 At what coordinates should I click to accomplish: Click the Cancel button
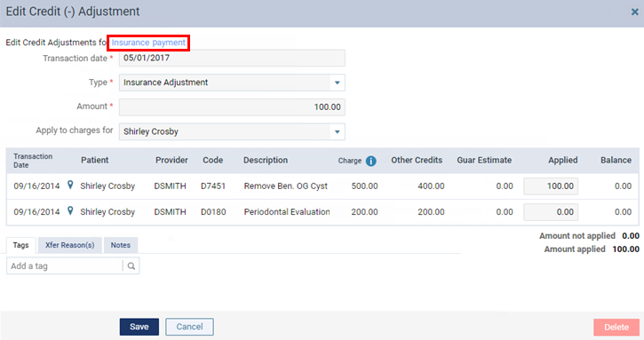click(x=189, y=327)
